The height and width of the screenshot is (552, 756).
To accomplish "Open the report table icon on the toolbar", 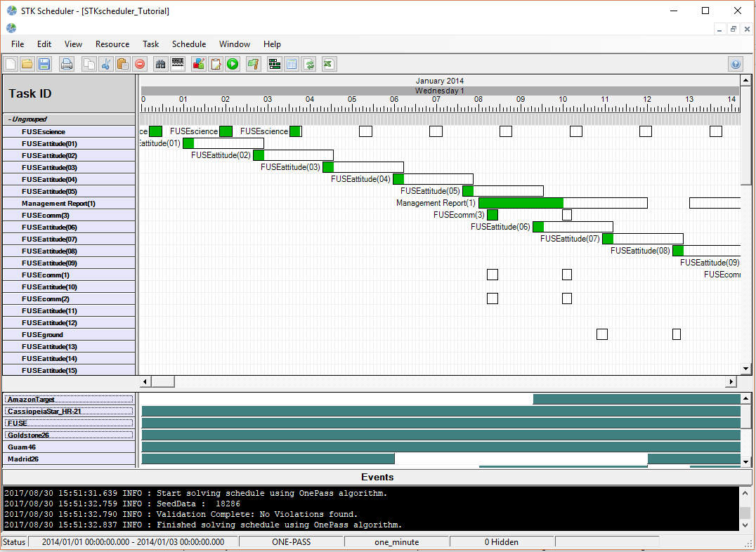I will click(292, 64).
